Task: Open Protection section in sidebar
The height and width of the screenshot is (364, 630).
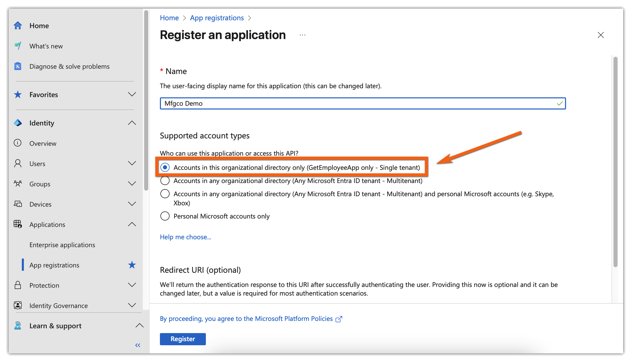Action: (44, 285)
